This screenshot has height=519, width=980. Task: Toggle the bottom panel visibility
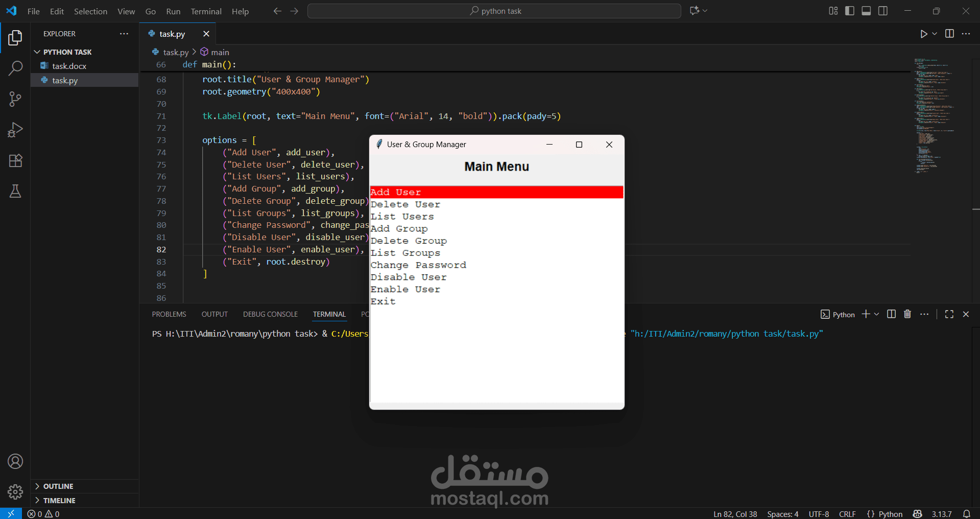(x=866, y=11)
